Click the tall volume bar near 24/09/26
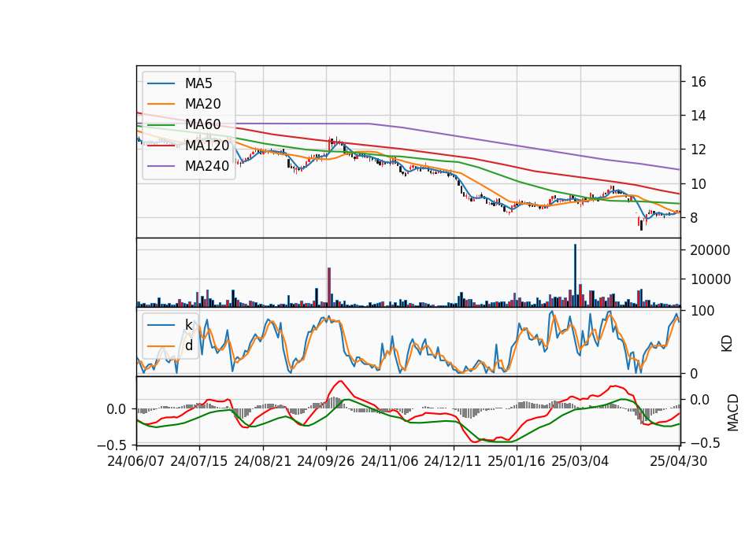This screenshot has width=756, height=543. coord(329,287)
